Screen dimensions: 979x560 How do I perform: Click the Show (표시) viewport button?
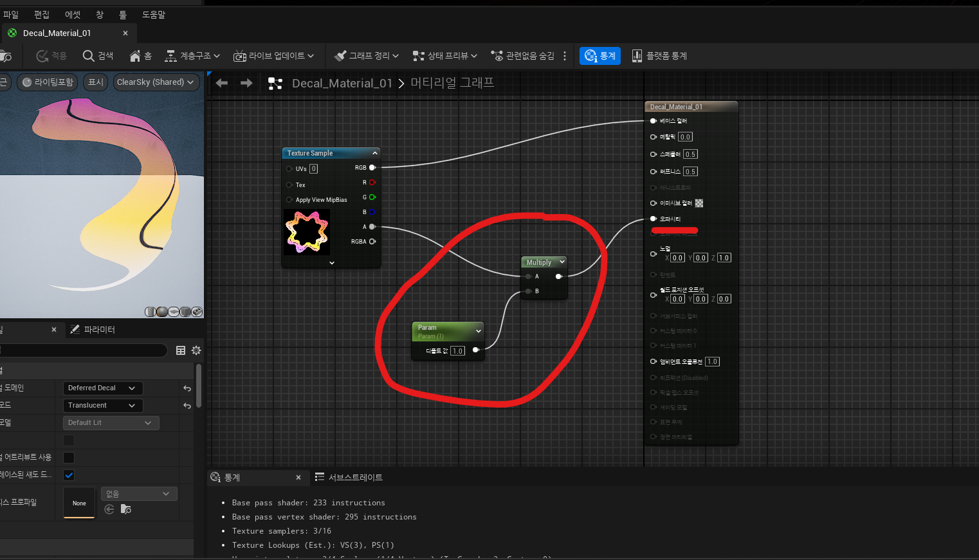point(96,82)
